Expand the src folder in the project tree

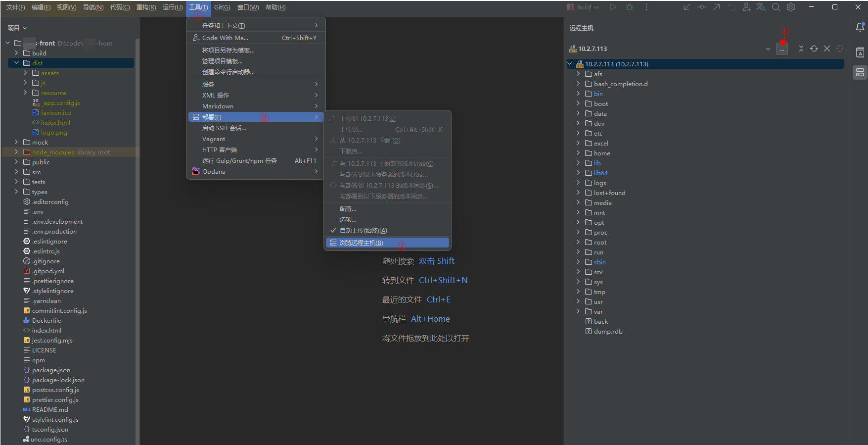click(17, 172)
